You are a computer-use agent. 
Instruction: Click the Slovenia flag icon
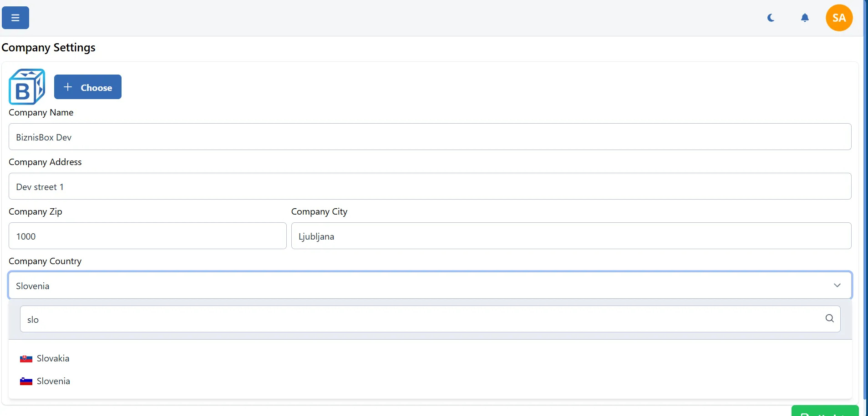(26, 381)
